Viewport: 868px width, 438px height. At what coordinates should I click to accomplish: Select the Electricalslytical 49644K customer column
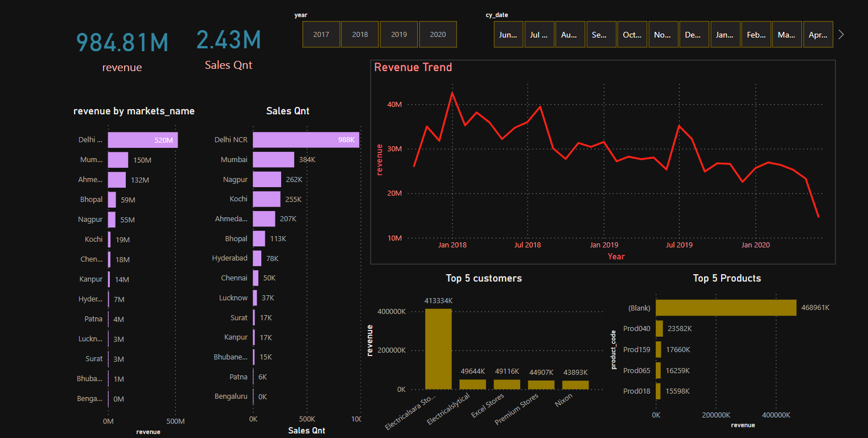[473, 385]
